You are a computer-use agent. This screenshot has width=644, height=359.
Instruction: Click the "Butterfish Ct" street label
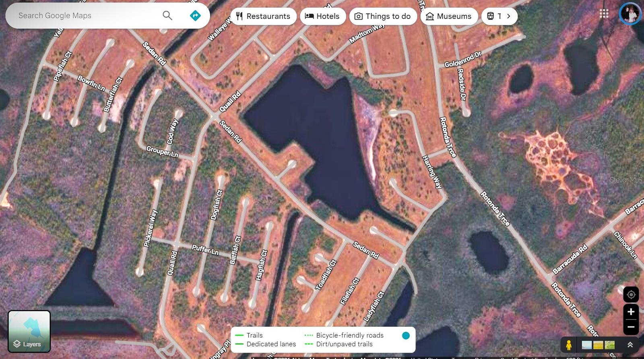click(113, 95)
